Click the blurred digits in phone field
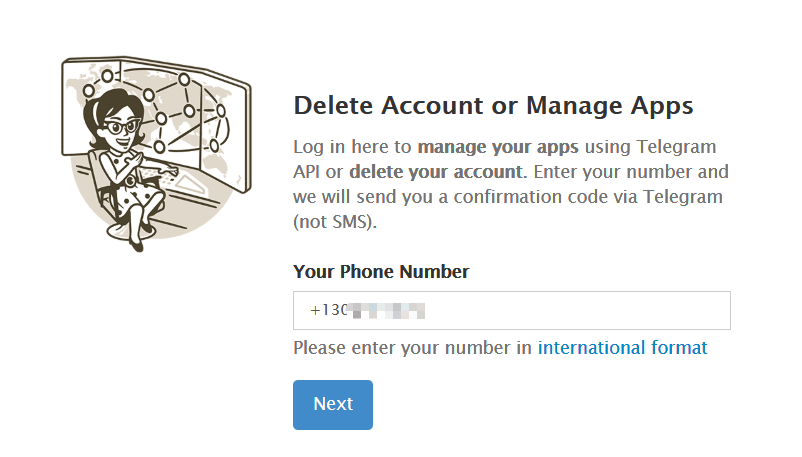 click(386, 311)
